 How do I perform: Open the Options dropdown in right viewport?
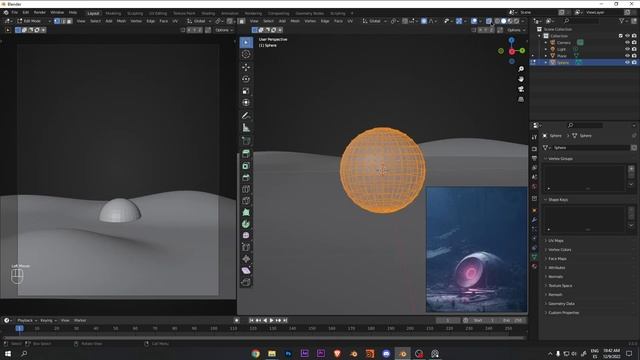pos(516,30)
